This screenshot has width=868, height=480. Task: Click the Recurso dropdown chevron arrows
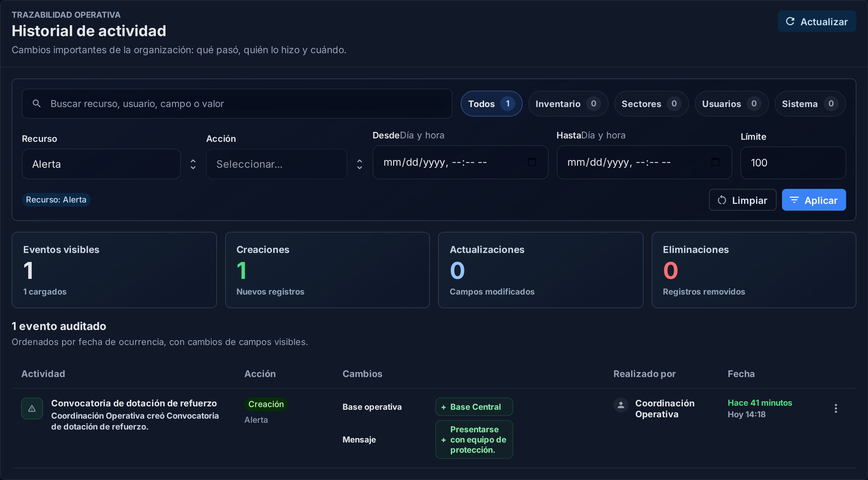(x=193, y=164)
